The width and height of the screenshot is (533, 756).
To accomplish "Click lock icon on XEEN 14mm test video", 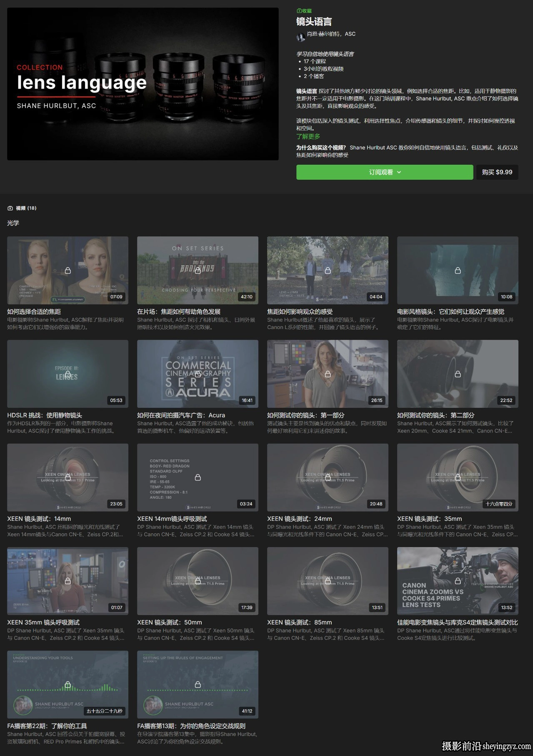I will pos(68,477).
